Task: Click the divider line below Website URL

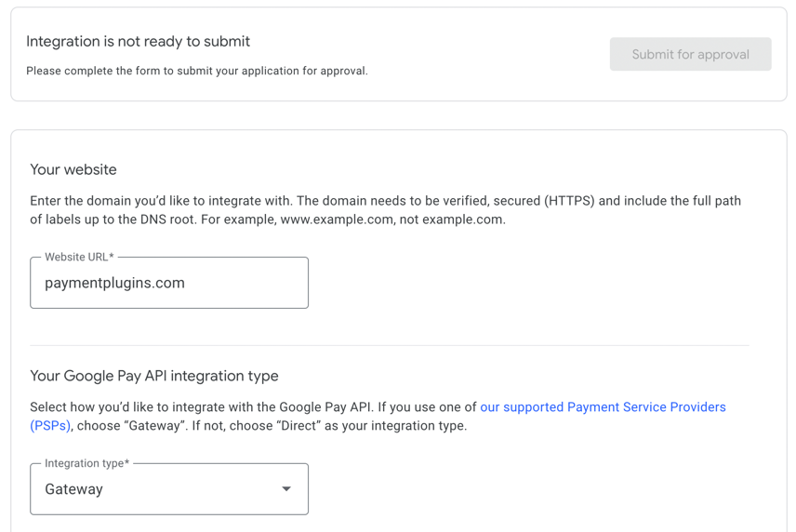Action: click(x=390, y=345)
